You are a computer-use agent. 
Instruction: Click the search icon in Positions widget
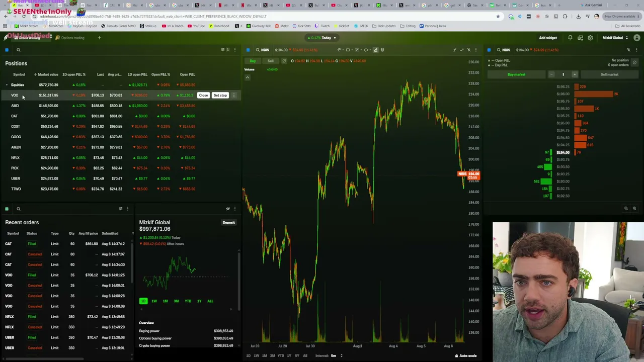[18, 50]
